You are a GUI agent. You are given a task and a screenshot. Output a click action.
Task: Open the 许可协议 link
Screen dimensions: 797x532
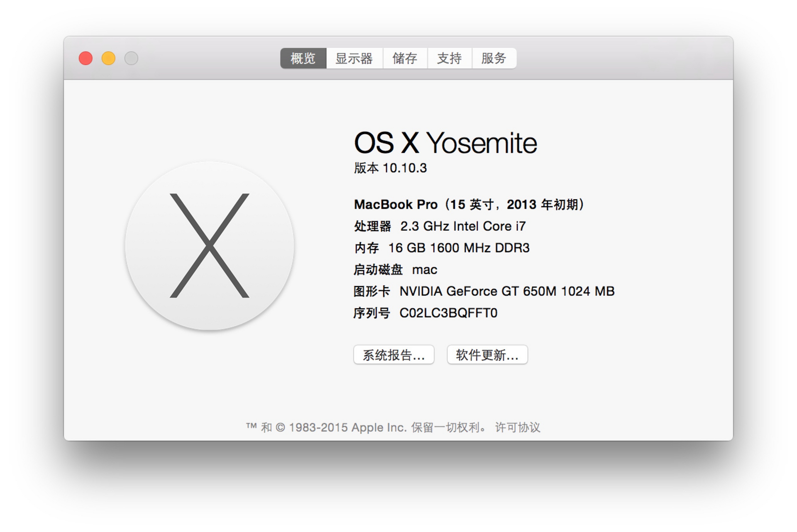pyautogui.click(x=518, y=427)
